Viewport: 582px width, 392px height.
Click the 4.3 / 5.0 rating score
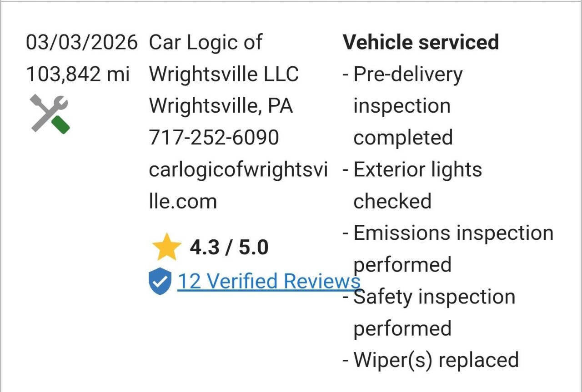click(x=229, y=248)
